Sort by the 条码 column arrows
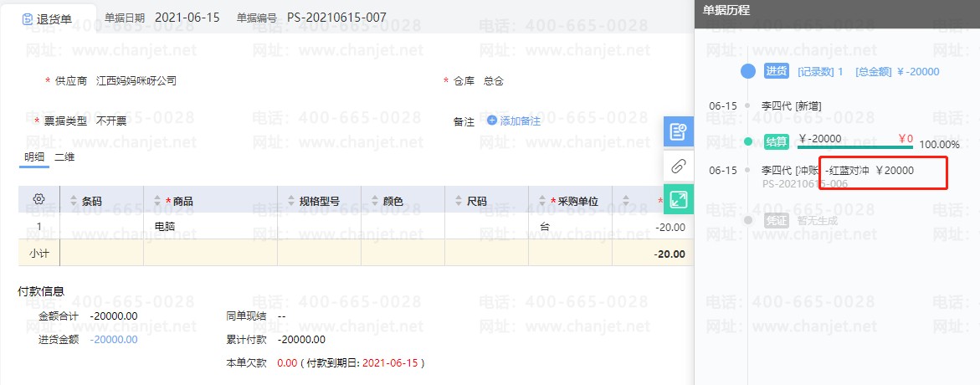 (x=73, y=201)
